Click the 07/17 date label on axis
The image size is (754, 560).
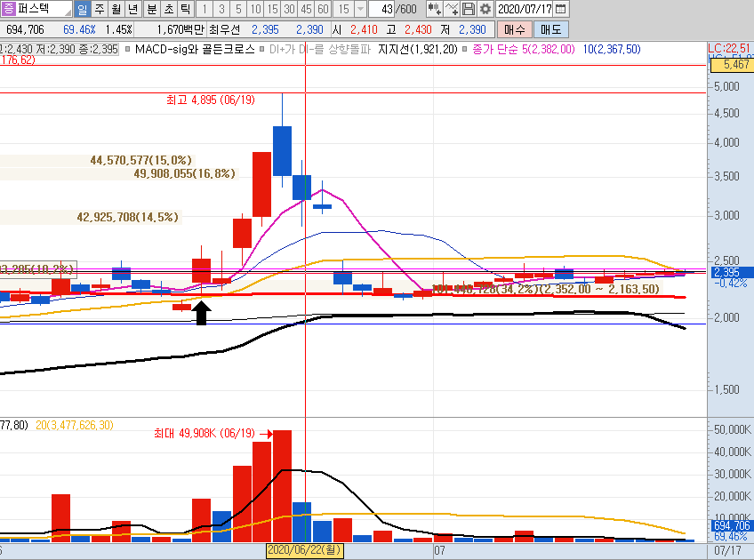[x=727, y=551]
